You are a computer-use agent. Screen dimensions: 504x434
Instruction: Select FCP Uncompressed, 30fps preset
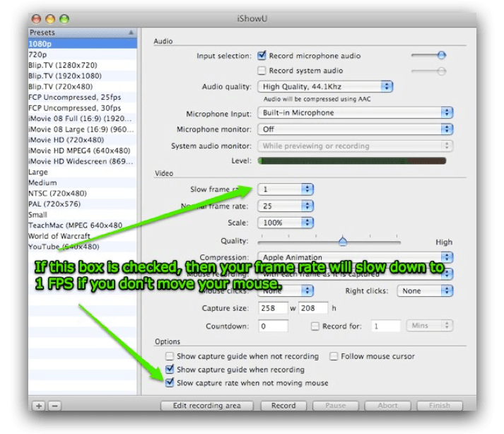[x=83, y=107]
